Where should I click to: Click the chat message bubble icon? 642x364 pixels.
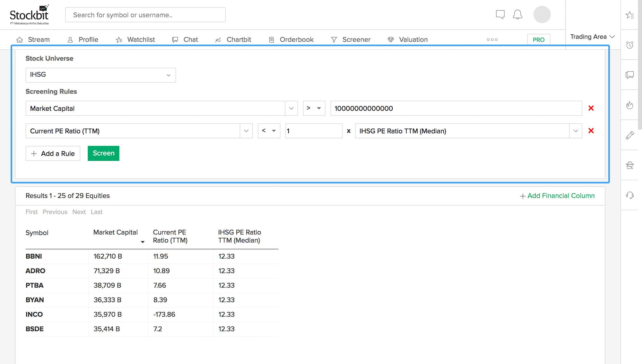tap(500, 14)
